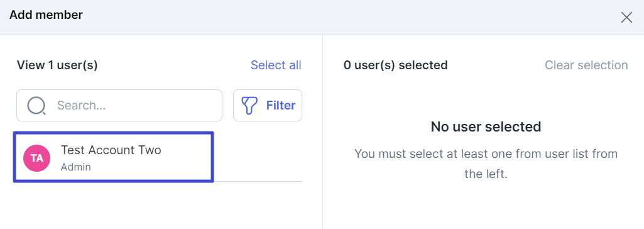Screen dimensions: 644x229
Task: Open the Filter button options
Action: point(268,106)
